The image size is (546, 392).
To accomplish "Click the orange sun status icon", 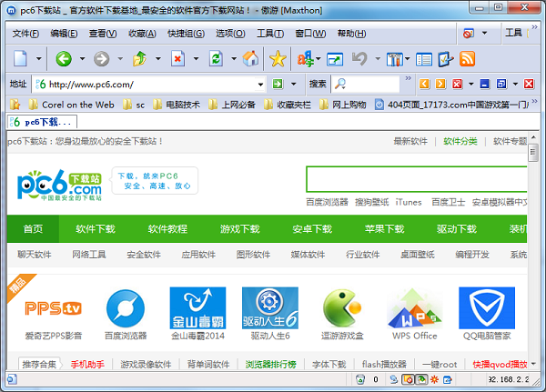I will pos(434,379).
